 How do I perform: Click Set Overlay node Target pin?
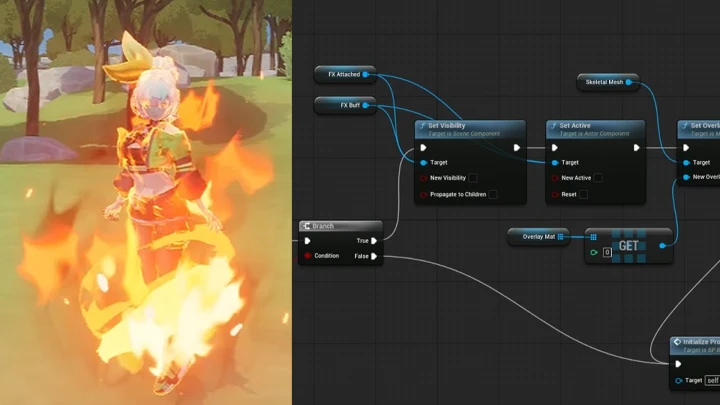click(x=686, y=163)
